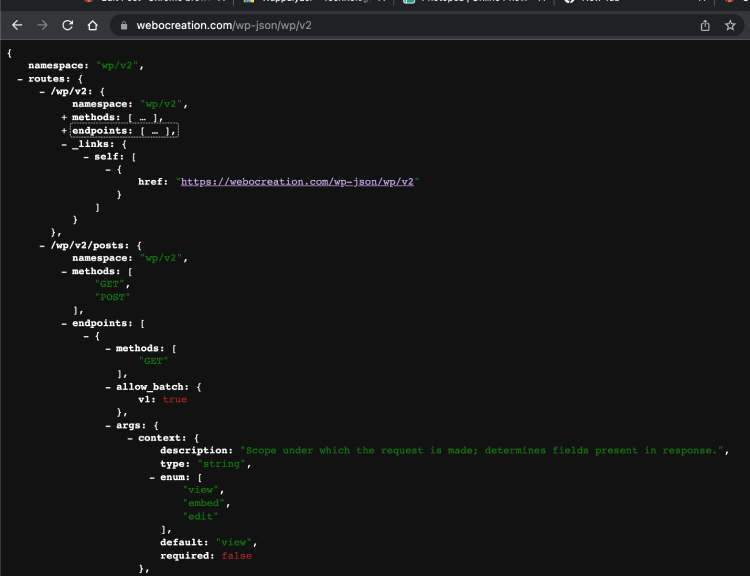The height and width of the screenshot is (576, 750).
Task: Expand the collapsed endpoints array under /wp/v2
Action: pos(64,131)
